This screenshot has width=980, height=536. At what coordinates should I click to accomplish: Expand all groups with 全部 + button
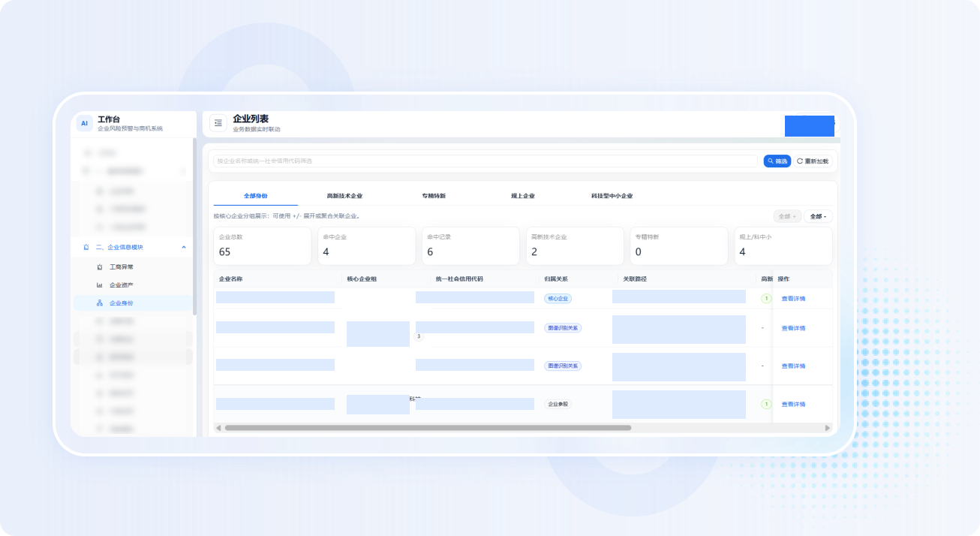787,216
